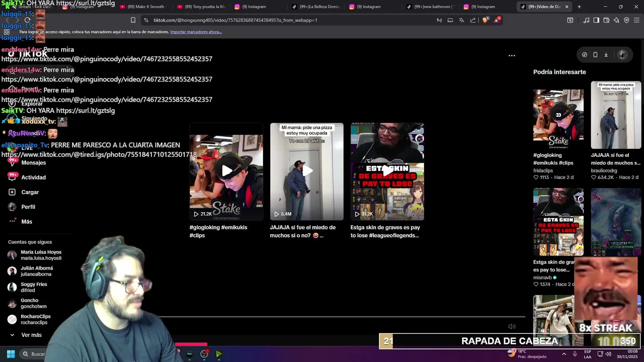
Task: Open a new browser tab with plus button
Action: (579, 7)
